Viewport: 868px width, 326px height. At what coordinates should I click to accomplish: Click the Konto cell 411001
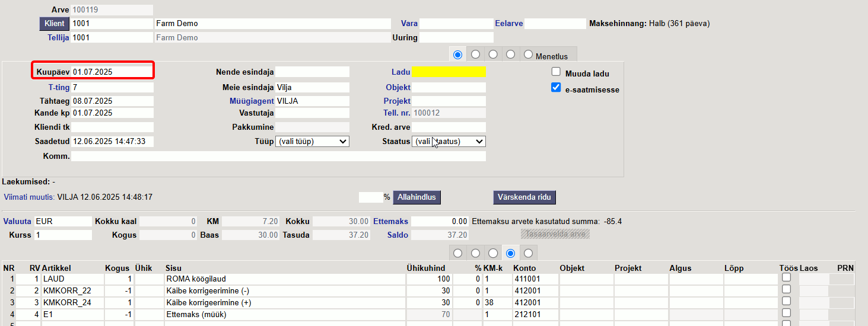535,279
